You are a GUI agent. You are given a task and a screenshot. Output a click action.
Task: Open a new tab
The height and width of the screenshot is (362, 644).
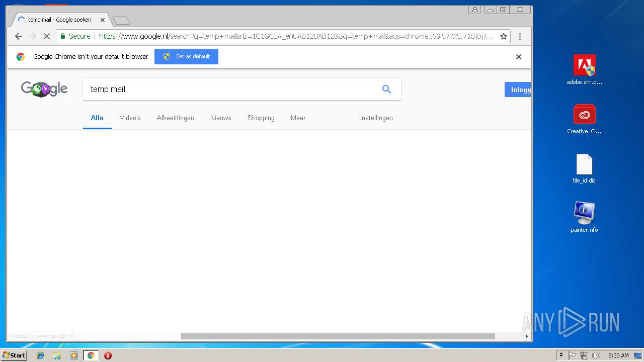(121, 20)
